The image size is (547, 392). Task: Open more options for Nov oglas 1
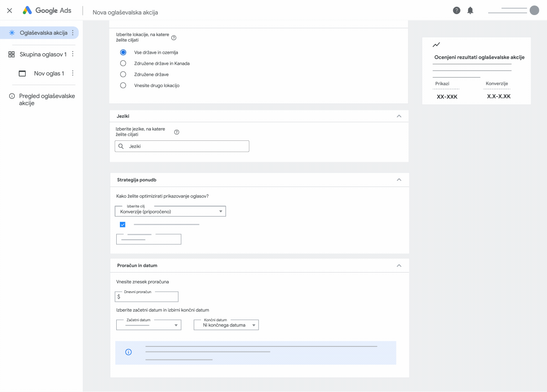click(73, 73)
